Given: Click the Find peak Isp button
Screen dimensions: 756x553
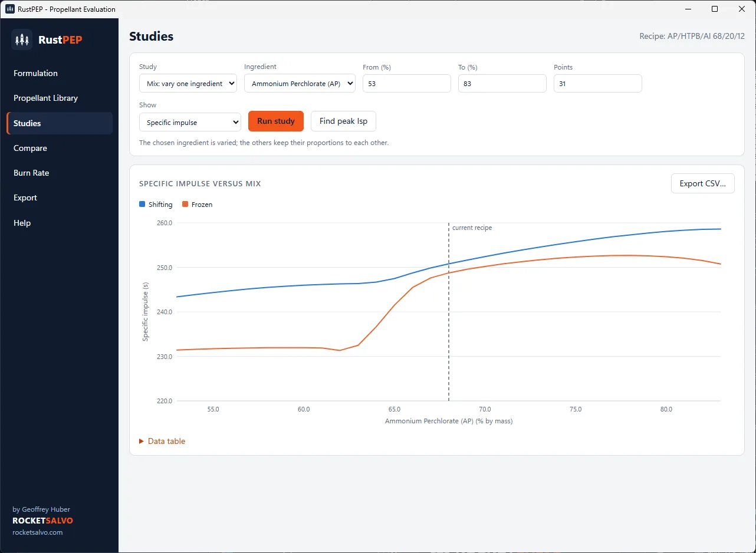Looking at the screenshot, I should click(343, 121).
